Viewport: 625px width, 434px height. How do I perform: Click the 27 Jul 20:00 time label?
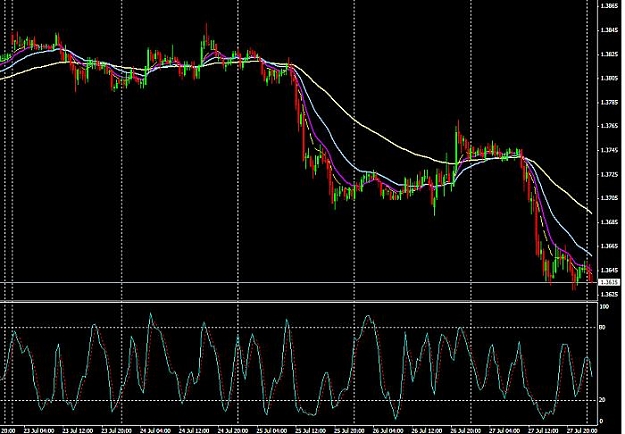click(582, 431)
